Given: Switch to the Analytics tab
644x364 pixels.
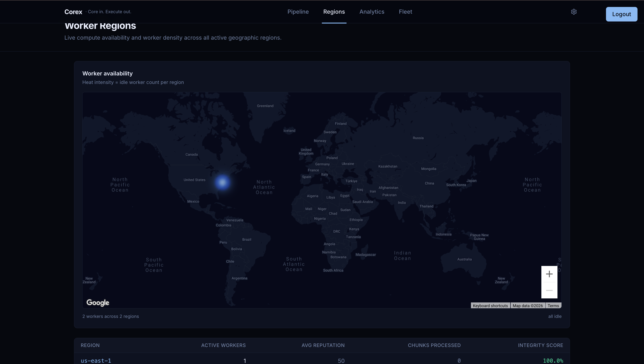Looking at the screenshot, I should tap(371, 12).
